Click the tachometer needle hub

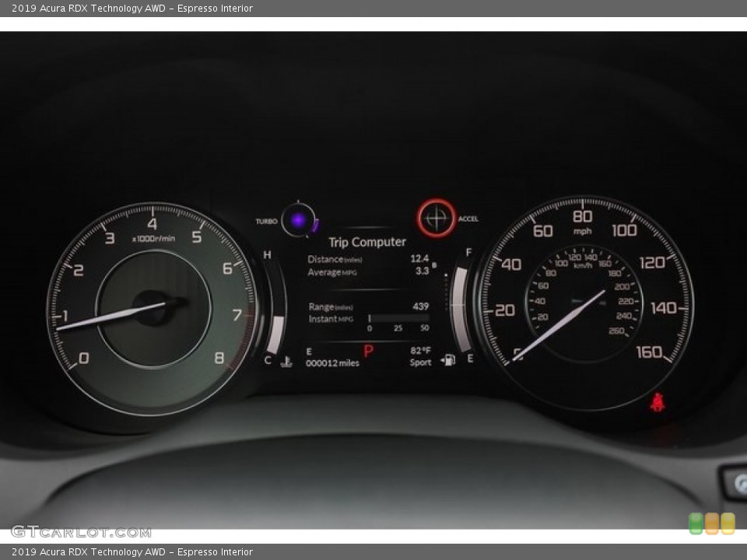click(x=153, y=309)
